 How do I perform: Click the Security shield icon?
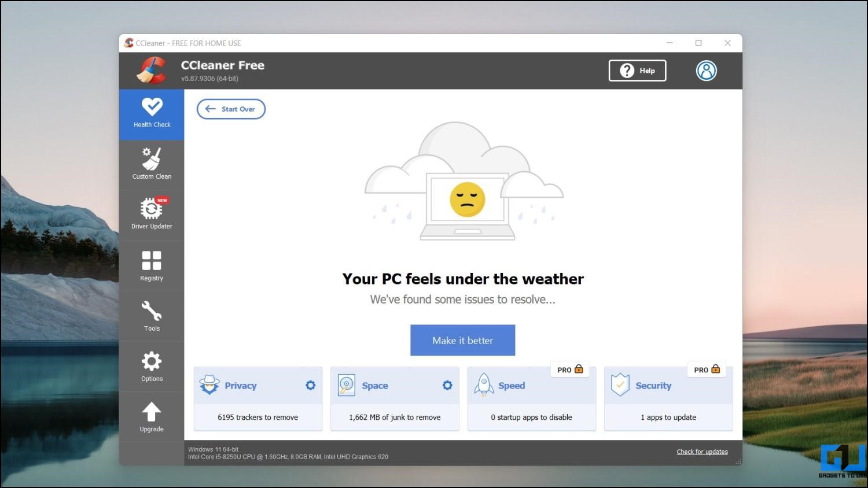pyautogui.click(x=620, y=385)
